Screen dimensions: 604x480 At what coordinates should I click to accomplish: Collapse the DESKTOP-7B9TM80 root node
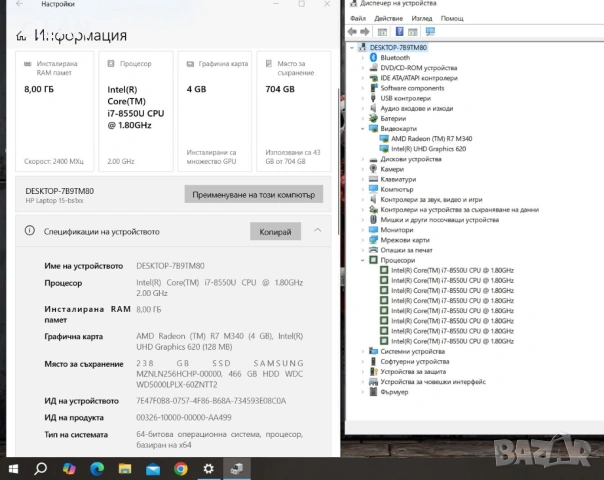[x=352, y=47]
